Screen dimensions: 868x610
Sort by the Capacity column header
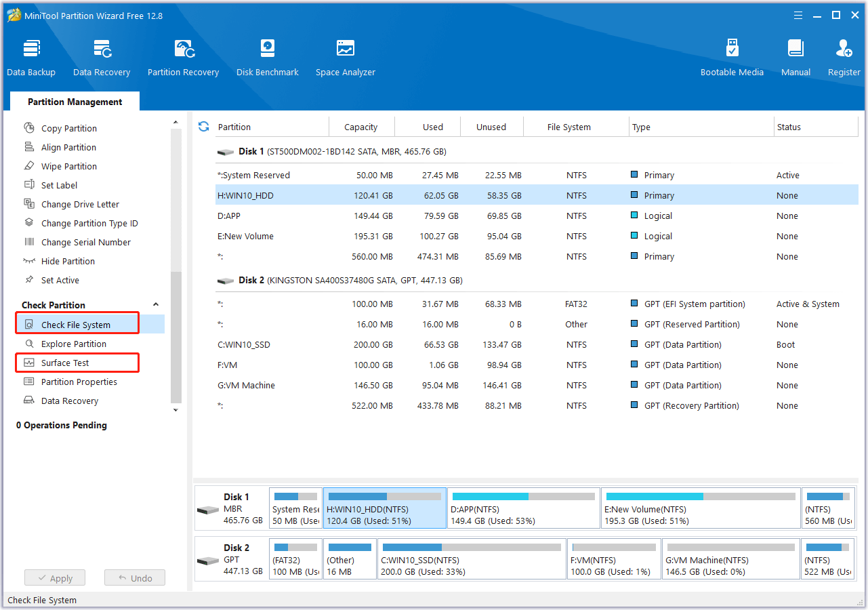click(361, 127)
